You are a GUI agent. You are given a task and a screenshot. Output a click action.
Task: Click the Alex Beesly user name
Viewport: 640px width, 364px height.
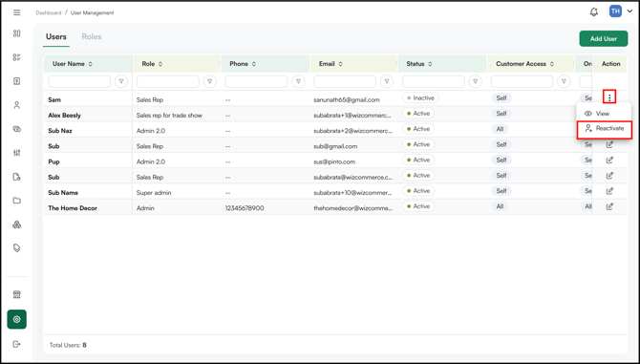65,116
